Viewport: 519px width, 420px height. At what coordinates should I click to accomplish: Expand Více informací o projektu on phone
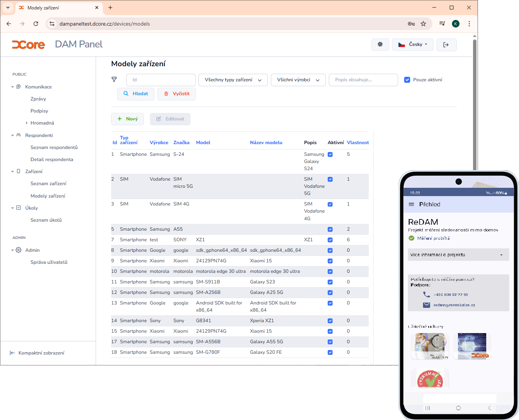(x=458, y=255)
